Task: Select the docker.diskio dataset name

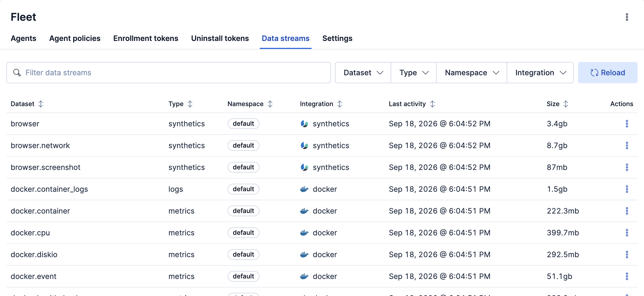Action: [34, 255]
